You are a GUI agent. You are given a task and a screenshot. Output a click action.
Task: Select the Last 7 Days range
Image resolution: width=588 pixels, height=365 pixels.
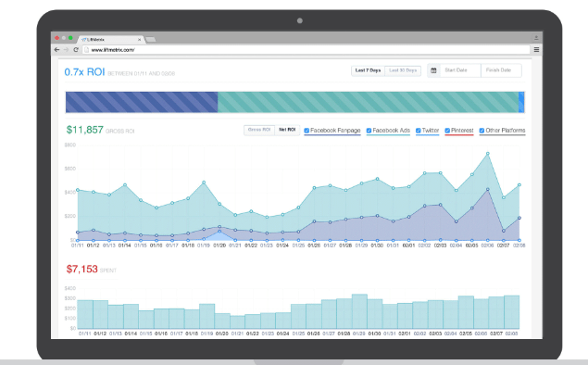(x=368, y=70)
